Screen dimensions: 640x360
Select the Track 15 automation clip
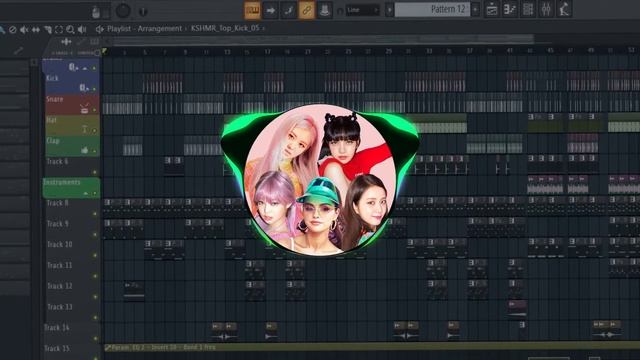point(371,347)
